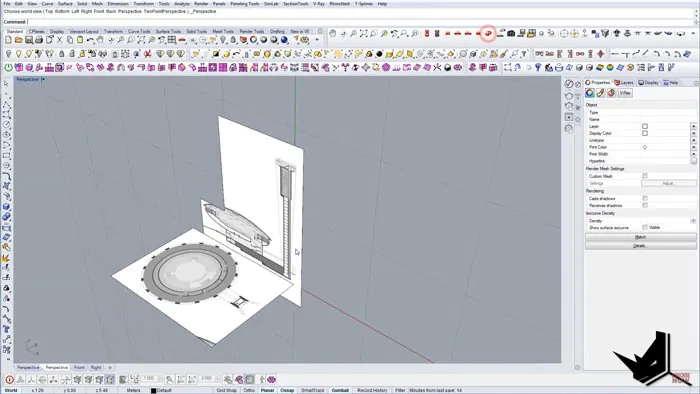Check the Custom Mesh checkbox
700x394 pixels.
tap(645, 176)
